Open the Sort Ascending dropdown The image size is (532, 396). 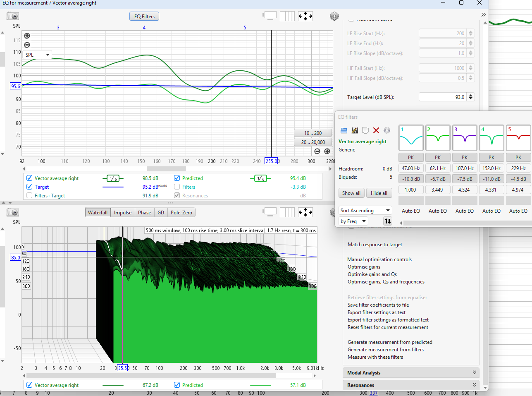(x=365, y=210)
